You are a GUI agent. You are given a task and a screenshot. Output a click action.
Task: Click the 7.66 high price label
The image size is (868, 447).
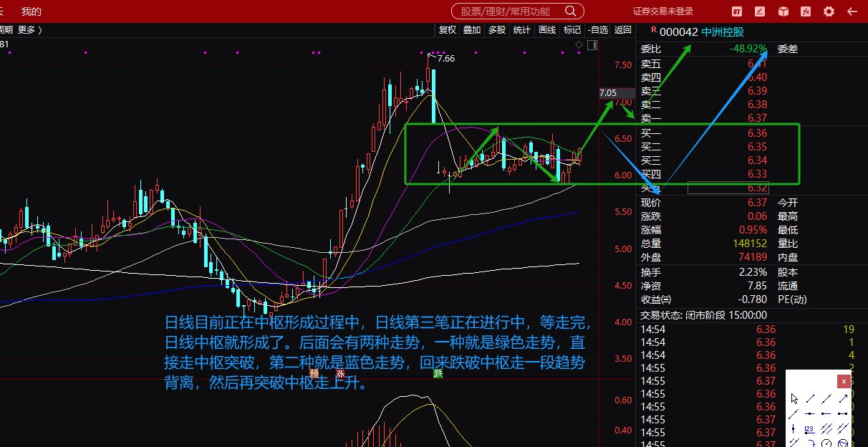point(445,59)
